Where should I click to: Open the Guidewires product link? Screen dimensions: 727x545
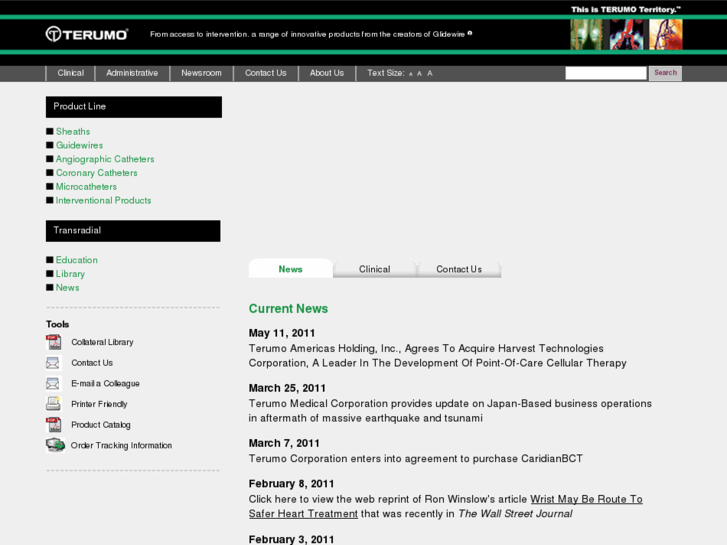79,145
